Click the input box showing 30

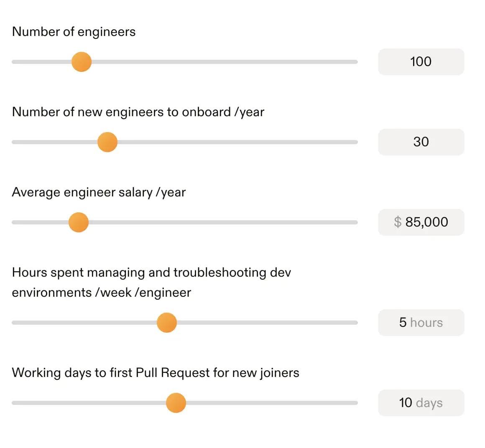(x=421, y=142)
